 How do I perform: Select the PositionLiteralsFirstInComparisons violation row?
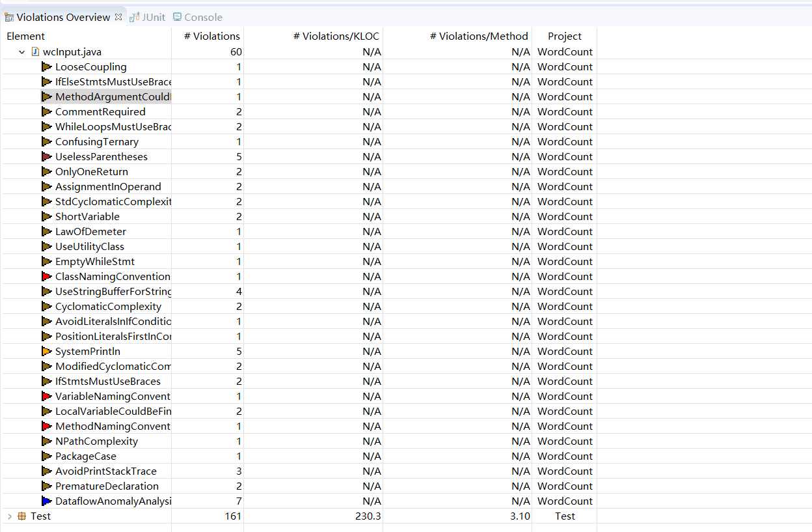pos(299,337)
